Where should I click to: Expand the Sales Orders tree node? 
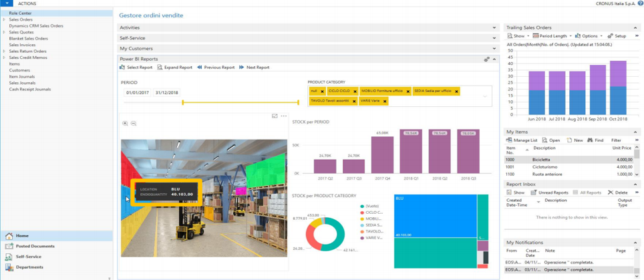(4, 19)
